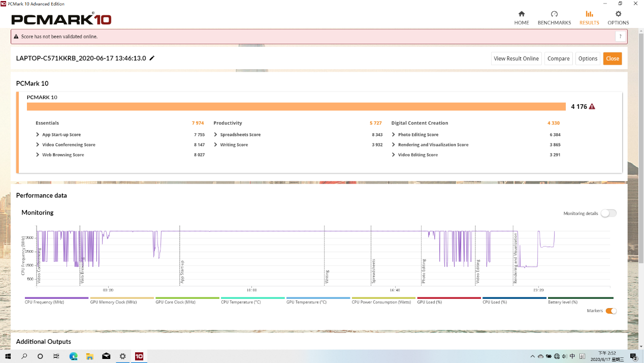Screen dimensions: 644x363
Task: Open result Options button
Action: pyautogui.click(x=588, y=58)
